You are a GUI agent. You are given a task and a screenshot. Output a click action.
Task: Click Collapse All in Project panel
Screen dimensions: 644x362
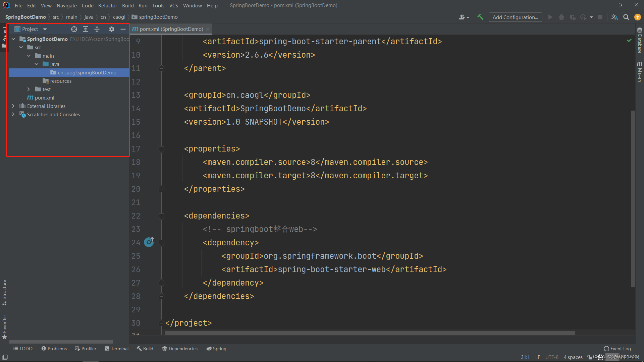pos(97,29)
